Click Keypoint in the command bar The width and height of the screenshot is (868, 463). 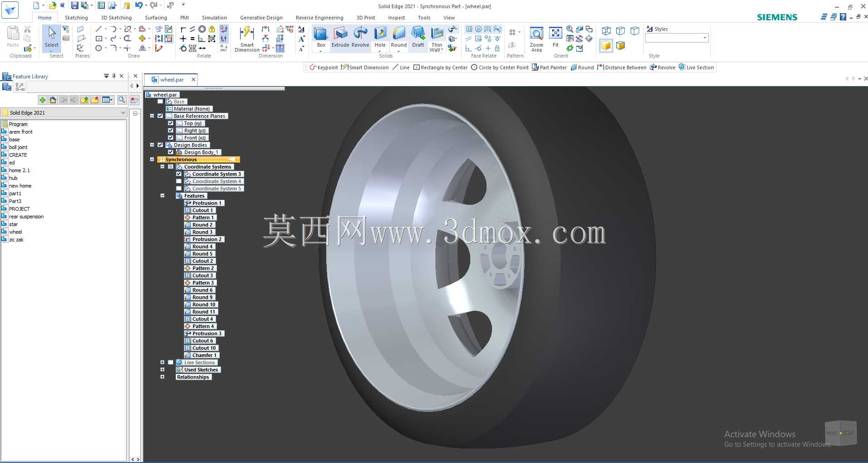324,68
